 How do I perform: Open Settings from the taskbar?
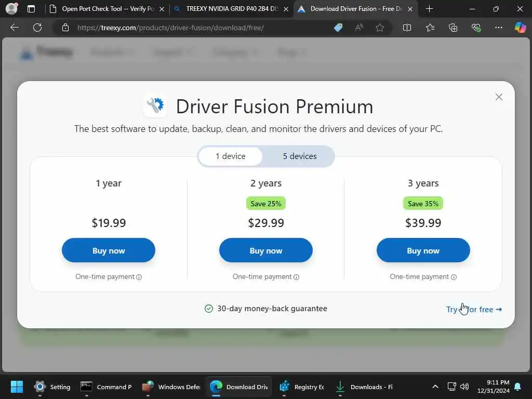(x=52, y=387)
